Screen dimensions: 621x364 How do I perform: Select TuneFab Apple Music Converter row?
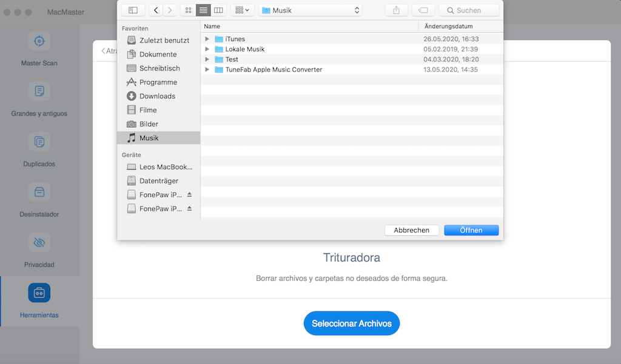(x=352, y=70)
